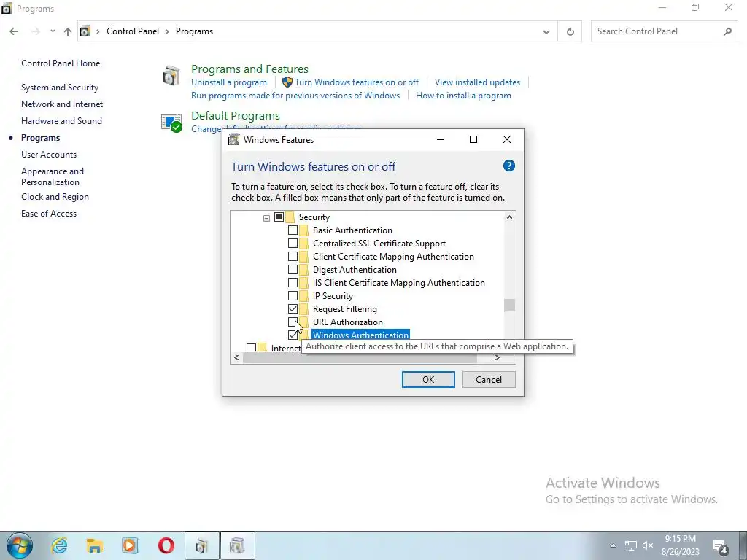Enable IIS Client Certificate Mapping Authentication
The image size is (747, 560).
pyautogui.click(x=293, y=283)
